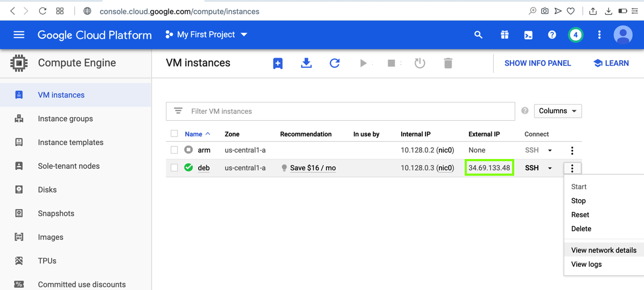644x290 pixels.
Task: Expand SSH options arrow for arm
Action: 550,150
